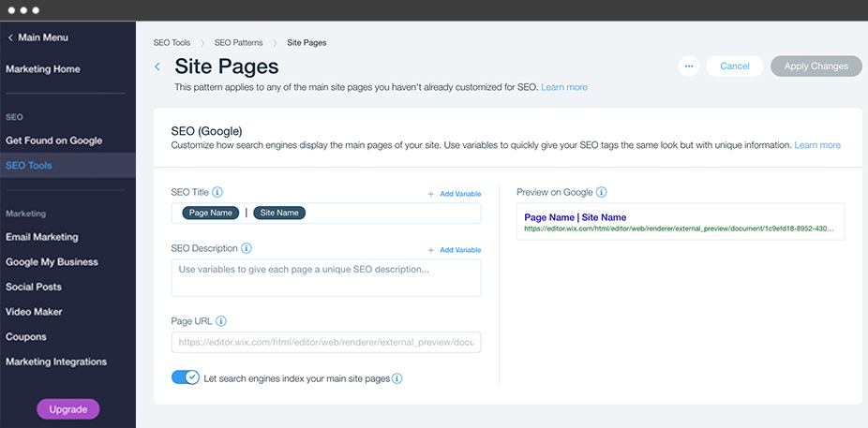Open Learn more link under Site Pages heading
868x428 pixels.
[x=564, y=87]
